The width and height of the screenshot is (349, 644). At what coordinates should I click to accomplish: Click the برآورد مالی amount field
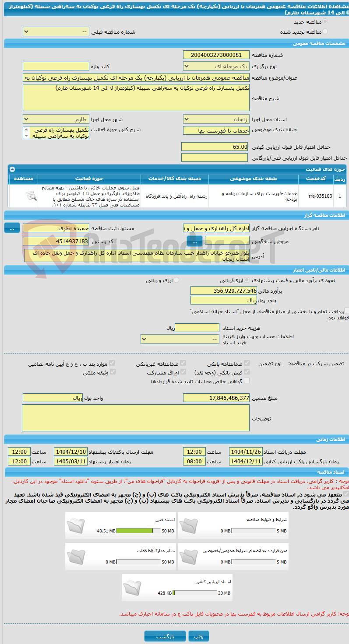coord(224,290)
